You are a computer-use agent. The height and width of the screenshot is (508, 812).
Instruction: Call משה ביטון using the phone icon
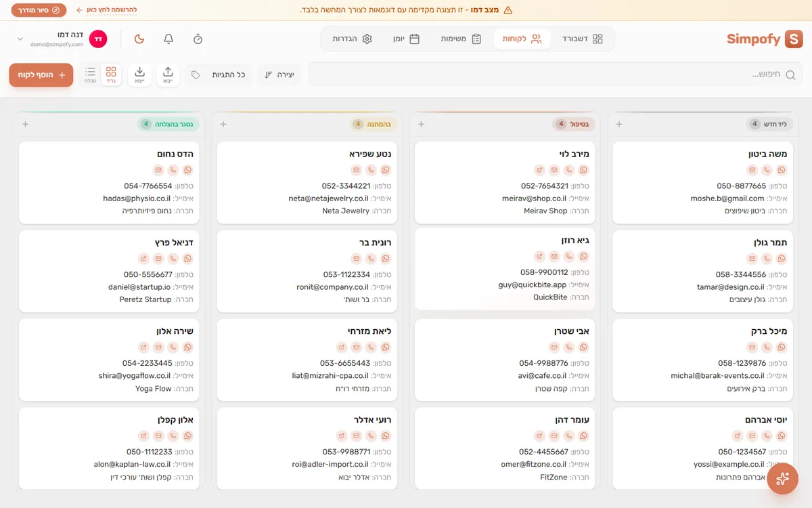[767, 171]
